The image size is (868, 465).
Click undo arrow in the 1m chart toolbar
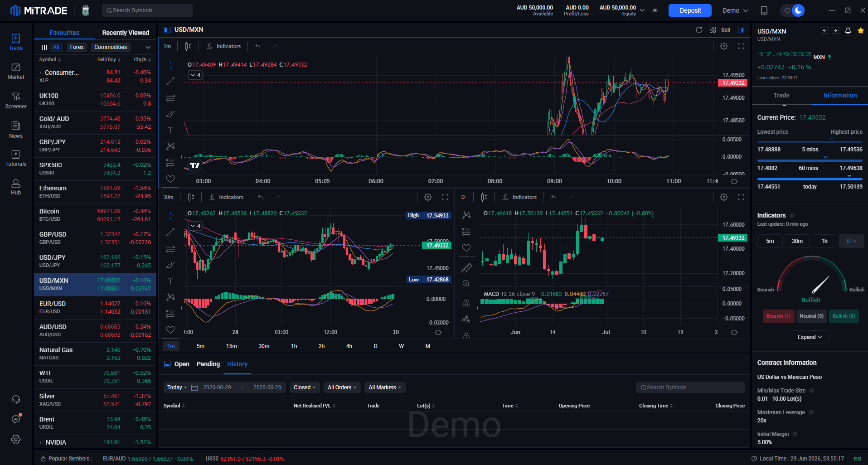point(258,46)
